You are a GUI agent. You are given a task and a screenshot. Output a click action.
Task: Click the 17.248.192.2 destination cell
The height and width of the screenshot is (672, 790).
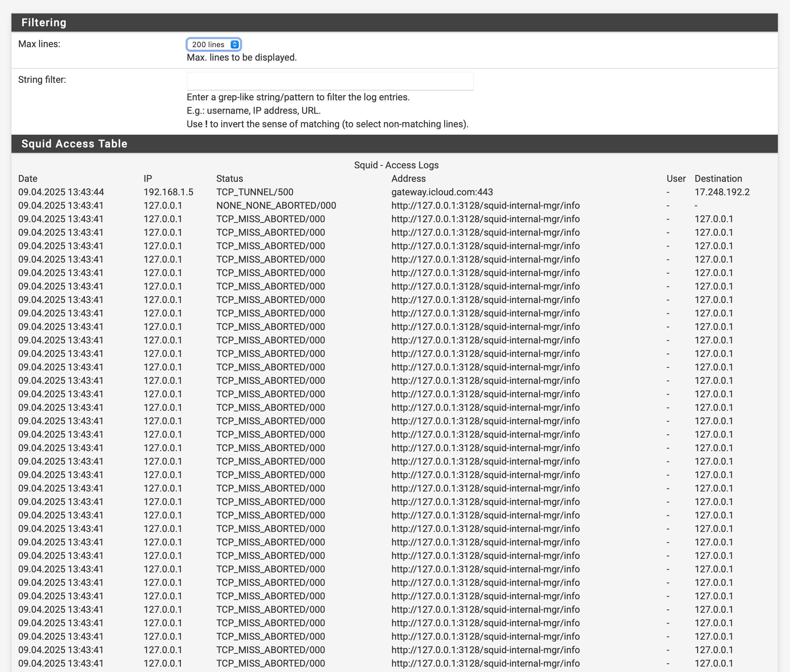pos(722,192)
